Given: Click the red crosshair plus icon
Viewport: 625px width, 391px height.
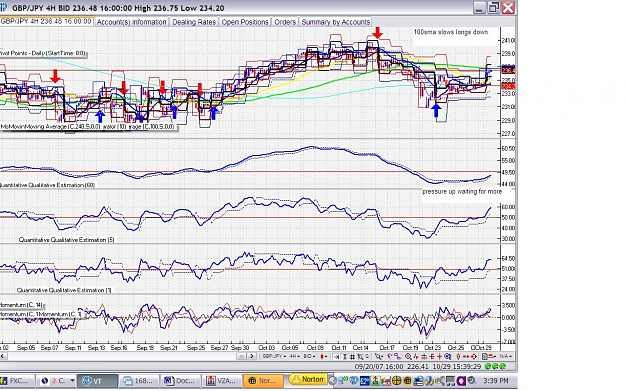Looking at the screenshot, I should point(440,356).
